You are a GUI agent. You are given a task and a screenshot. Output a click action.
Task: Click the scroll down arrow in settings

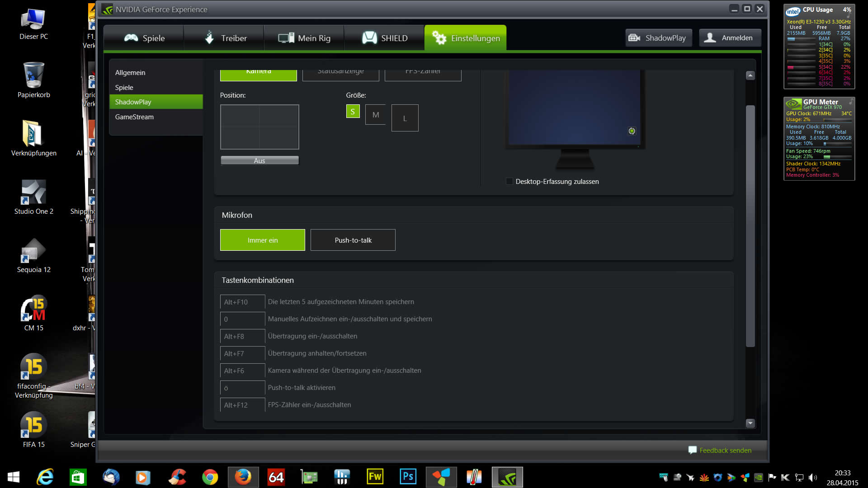(x=750, y=423)
